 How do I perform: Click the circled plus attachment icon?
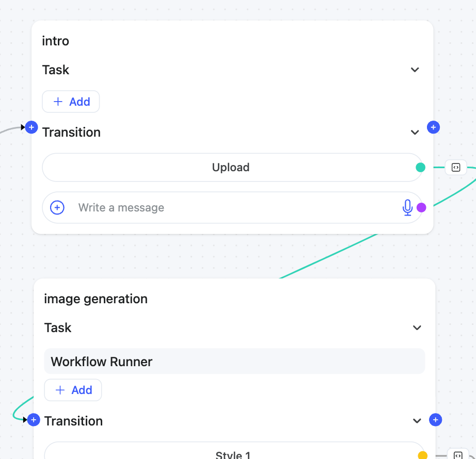pos(57,208)
